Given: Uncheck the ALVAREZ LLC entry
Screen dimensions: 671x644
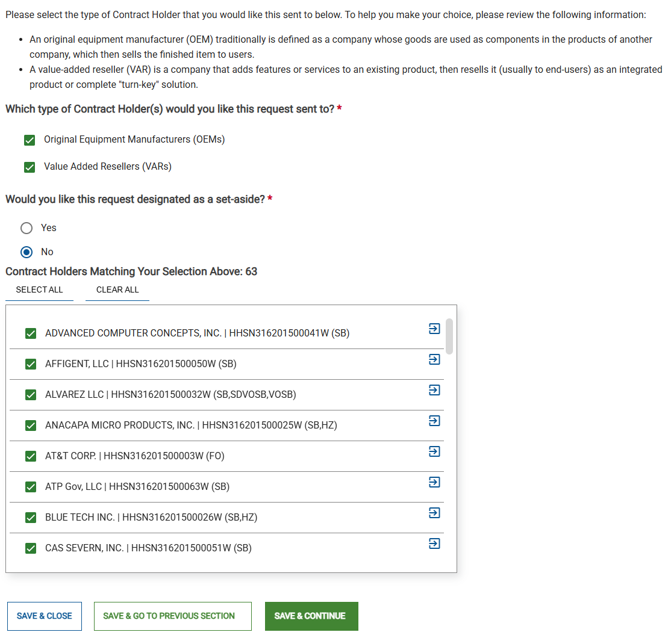Looking at the screenshot, I should click(x=30, y=394).
